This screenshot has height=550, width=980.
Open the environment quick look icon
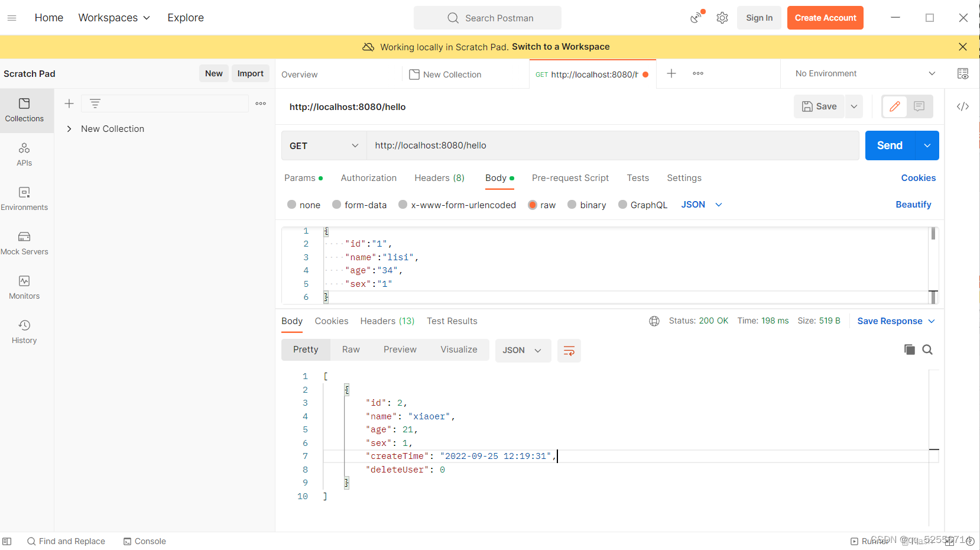click(963, 73)
